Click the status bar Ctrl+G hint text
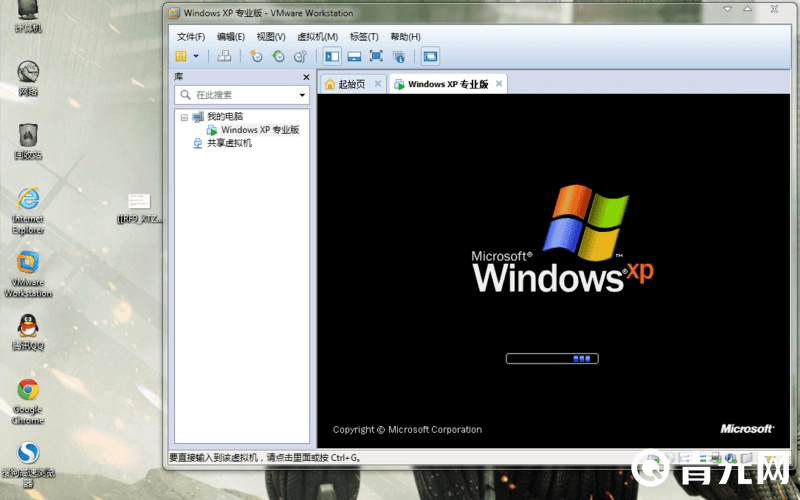The width and height of the screenshot is (800, 500). click(x=265, y=458)
